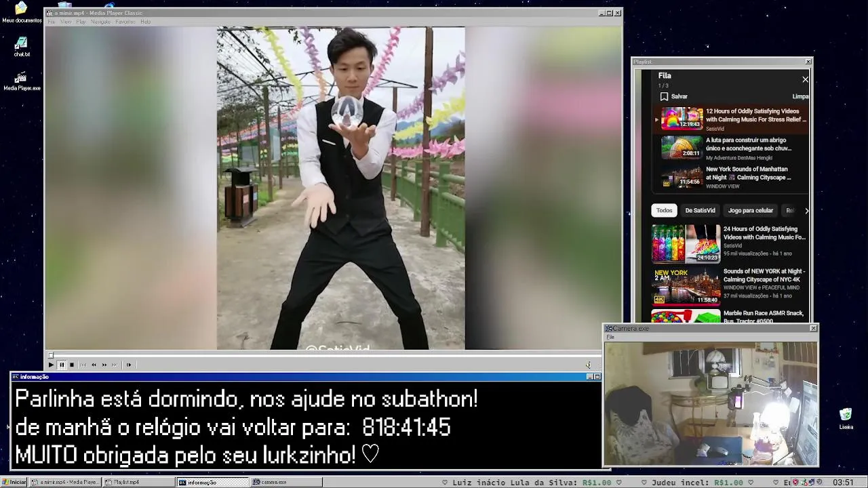Stop playback in Media Player Classic

tap(72, 365)
